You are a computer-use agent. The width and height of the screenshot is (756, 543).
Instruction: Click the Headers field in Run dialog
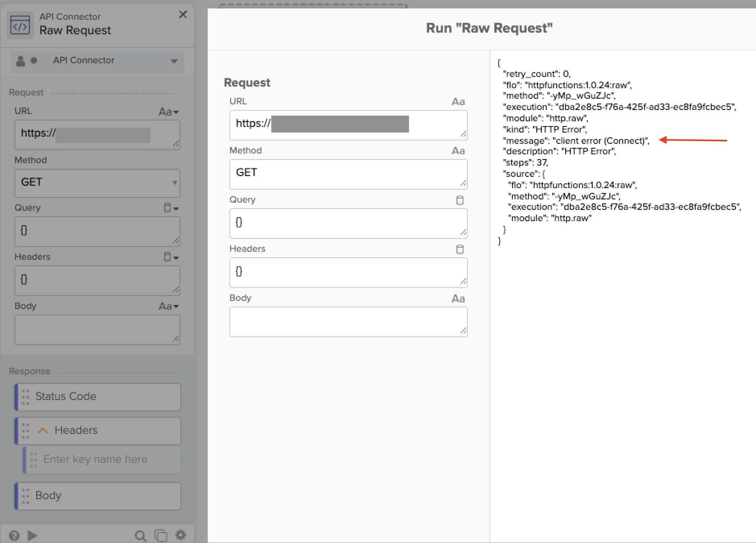(348, 273)
